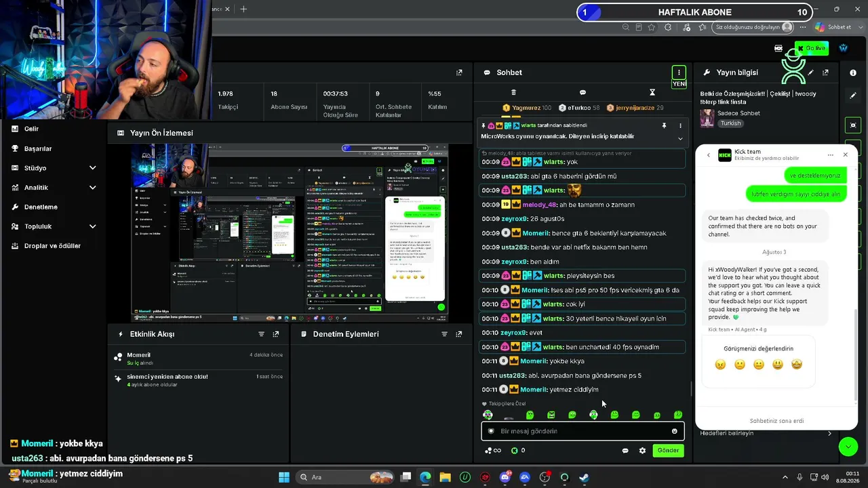Pop out the Etkinlik Akışı panel
Screen dimensions: 868x488
(x=276, y=334)
